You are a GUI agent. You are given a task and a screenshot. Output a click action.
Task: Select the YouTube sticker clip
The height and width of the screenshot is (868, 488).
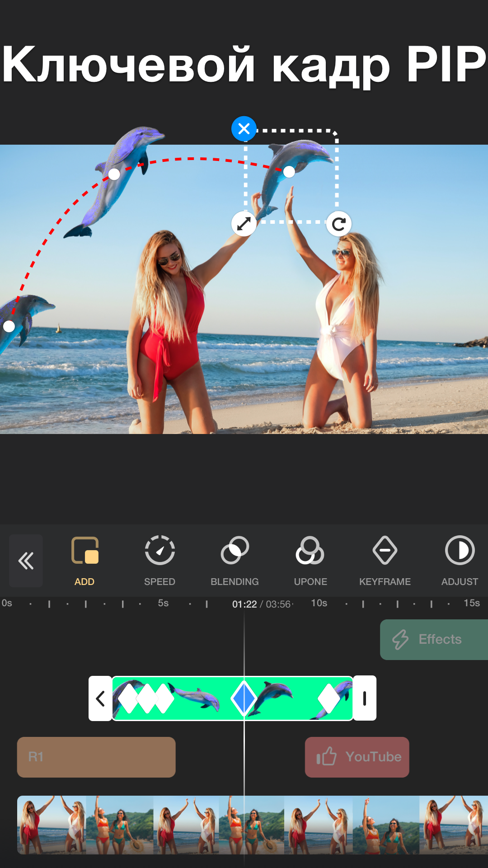(x=357, y=757)
